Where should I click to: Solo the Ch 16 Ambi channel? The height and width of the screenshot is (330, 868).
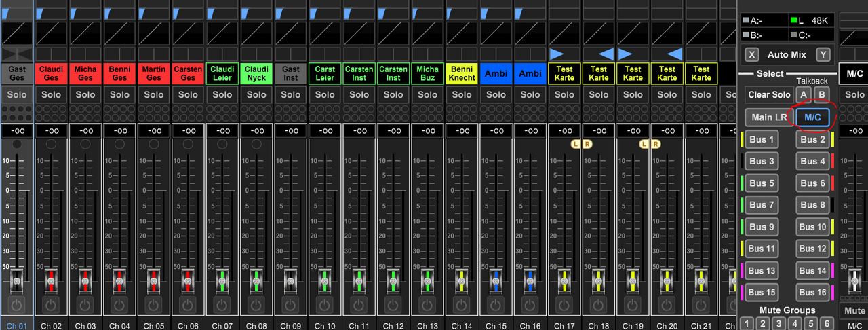click(x=530, y=94)
